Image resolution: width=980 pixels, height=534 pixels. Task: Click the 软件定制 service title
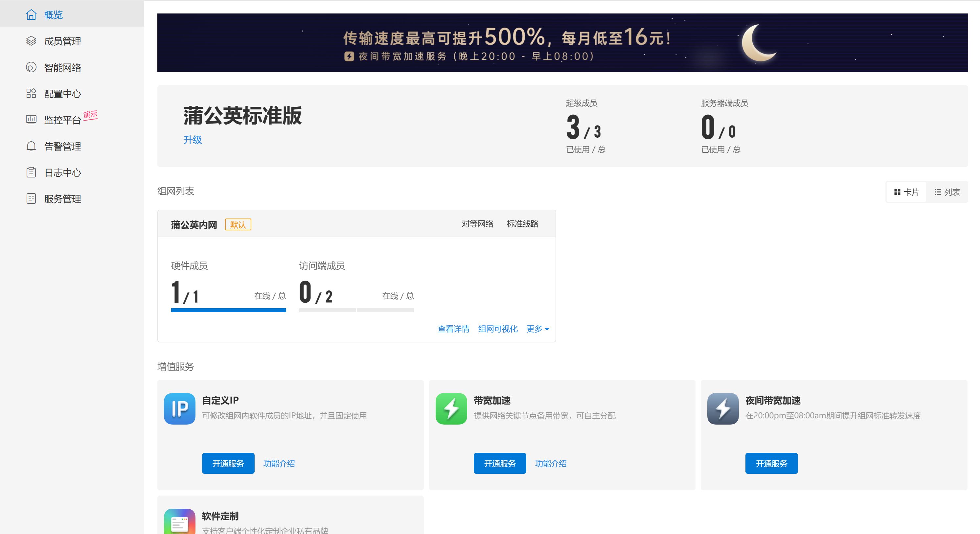tap(220, 516)
